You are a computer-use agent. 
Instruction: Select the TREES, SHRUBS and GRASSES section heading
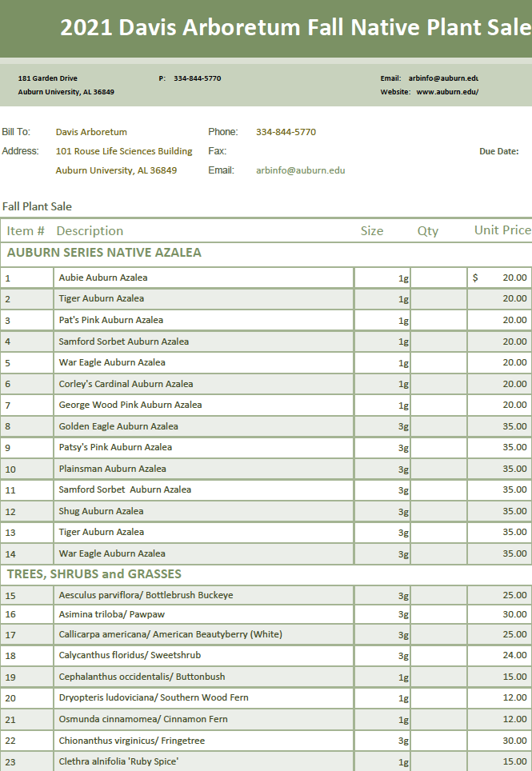(x=94, y=574)
